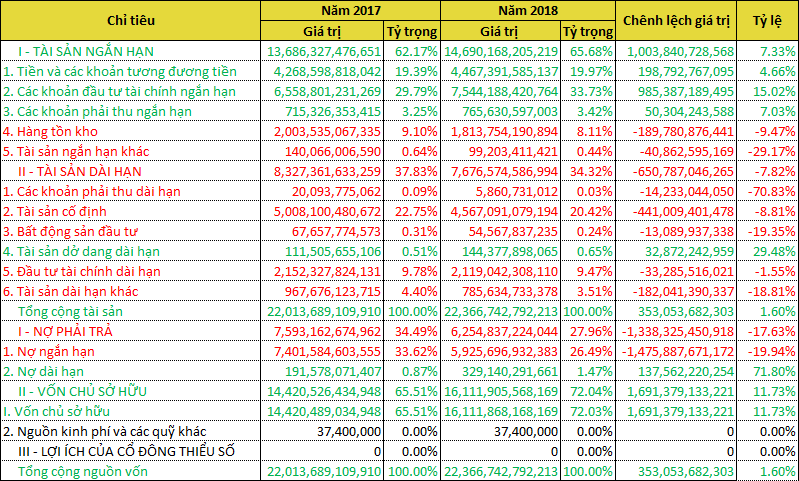Select the 2018 'Giá trị' subheader

[500, 31]
